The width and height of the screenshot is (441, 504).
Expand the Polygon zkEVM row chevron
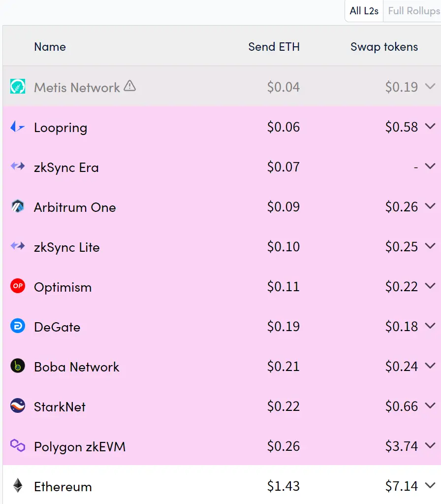(430, 446)
